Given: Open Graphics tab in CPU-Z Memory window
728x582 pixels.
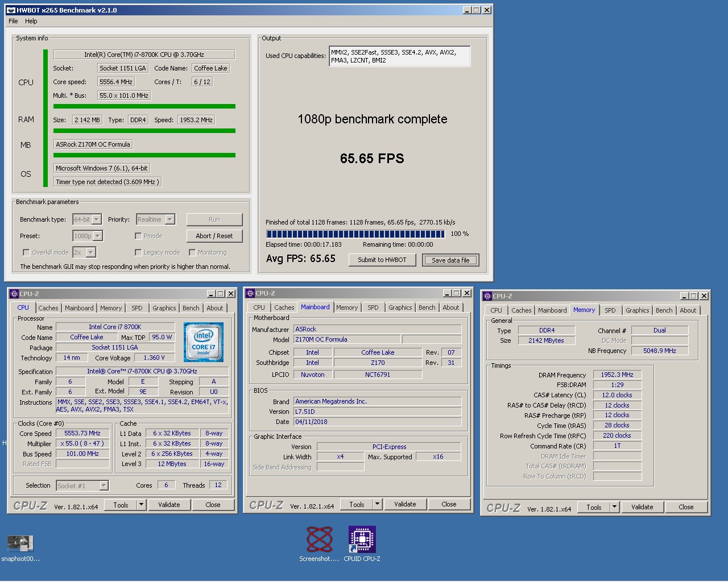Looking at the screenshot, I should [637, 310].
